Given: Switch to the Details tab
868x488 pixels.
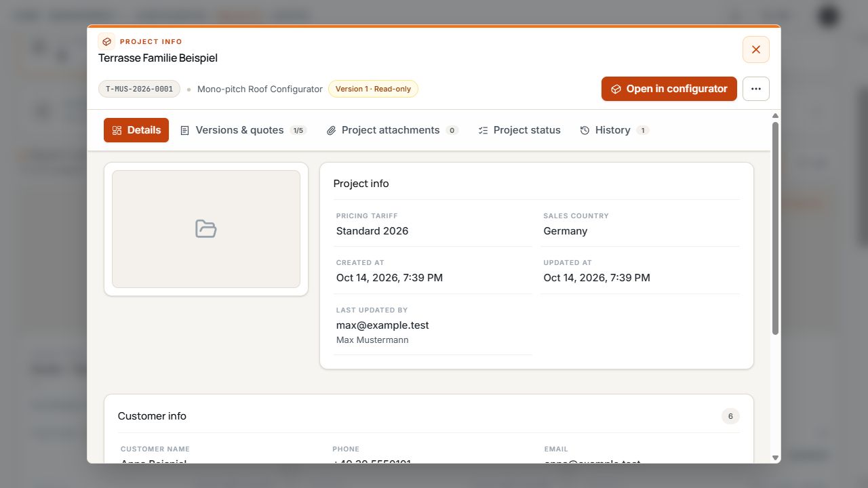Looking at the screenshot, I should [x=136, y=130].
